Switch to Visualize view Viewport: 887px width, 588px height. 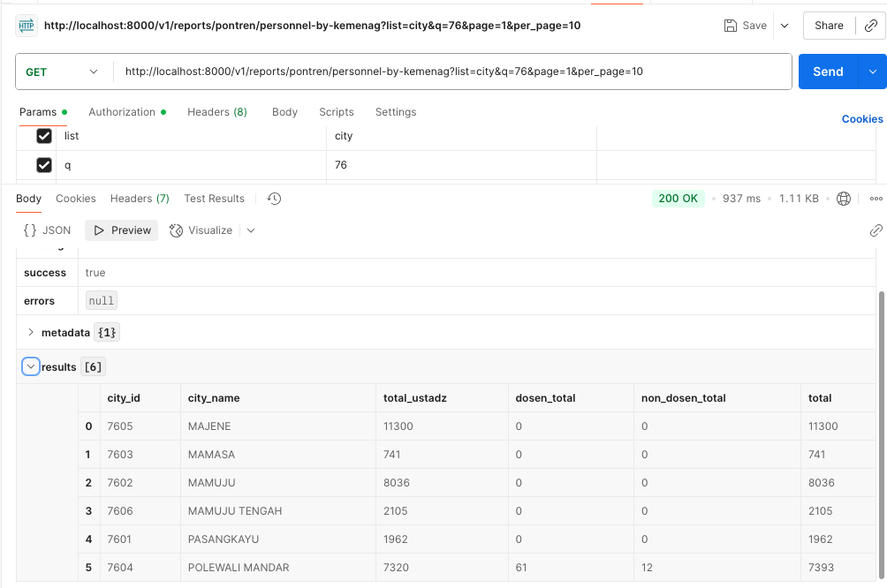click(x=201, y=230)
